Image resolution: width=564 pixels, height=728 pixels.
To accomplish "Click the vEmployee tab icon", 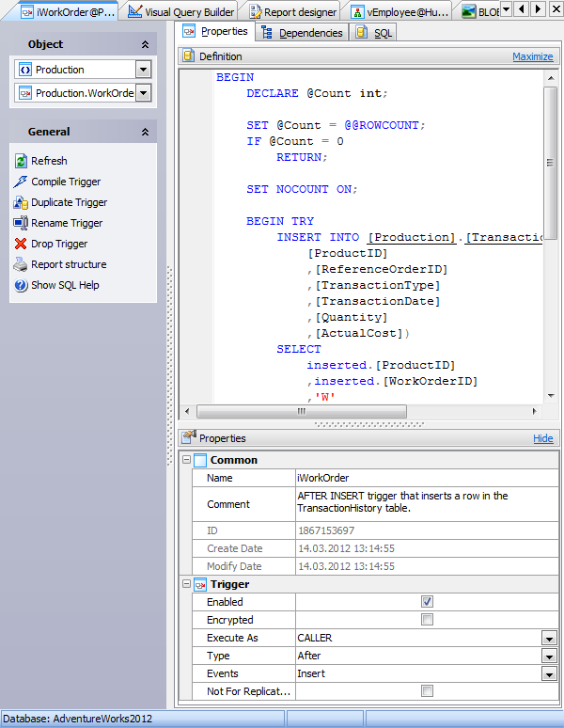I will click(357, 12).
